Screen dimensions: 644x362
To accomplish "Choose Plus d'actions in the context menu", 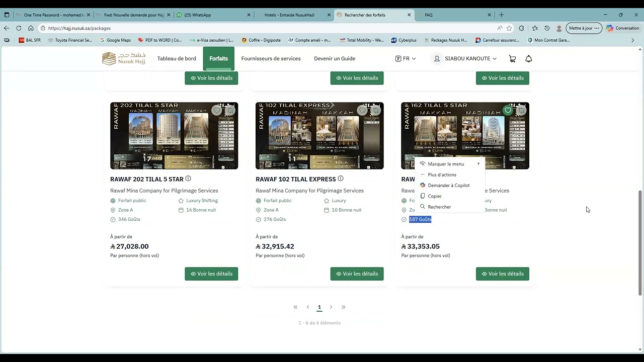I will tap(450, 174).
